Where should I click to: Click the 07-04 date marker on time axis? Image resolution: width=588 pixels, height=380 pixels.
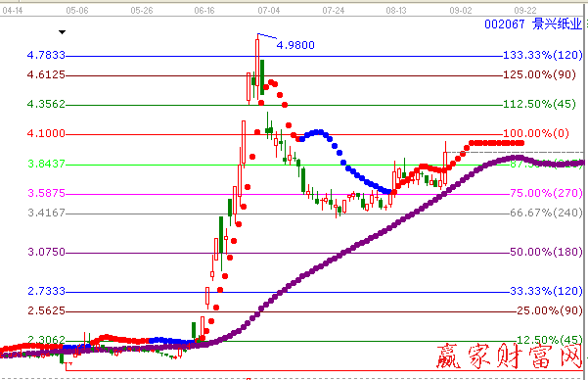(x=269, y=11)
